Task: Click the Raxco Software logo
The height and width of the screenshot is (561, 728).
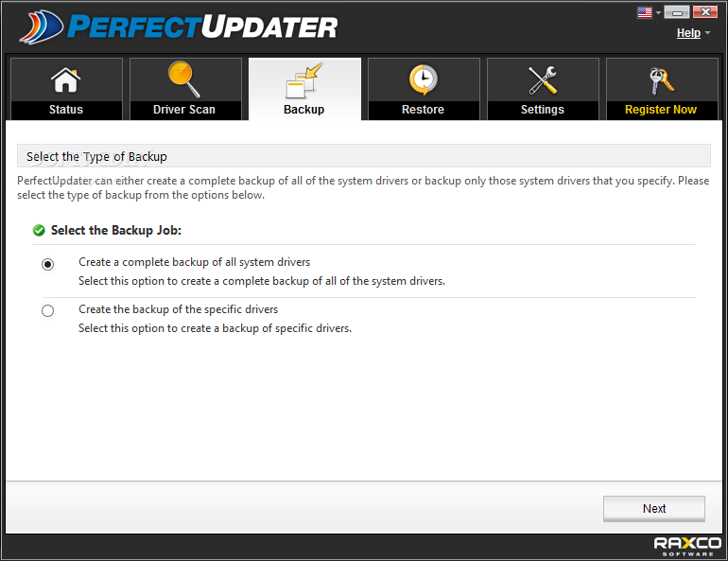Action: pos(687,547)
